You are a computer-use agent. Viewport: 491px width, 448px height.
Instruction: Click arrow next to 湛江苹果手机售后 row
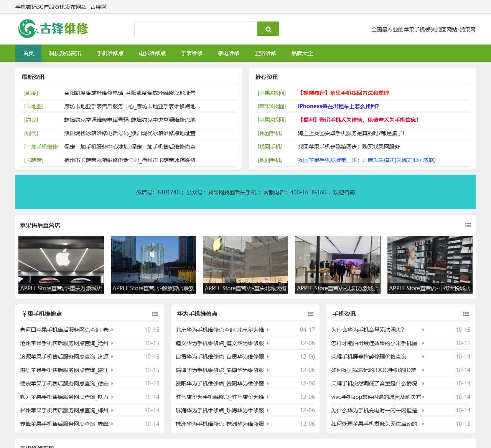(x=112, y=370)
